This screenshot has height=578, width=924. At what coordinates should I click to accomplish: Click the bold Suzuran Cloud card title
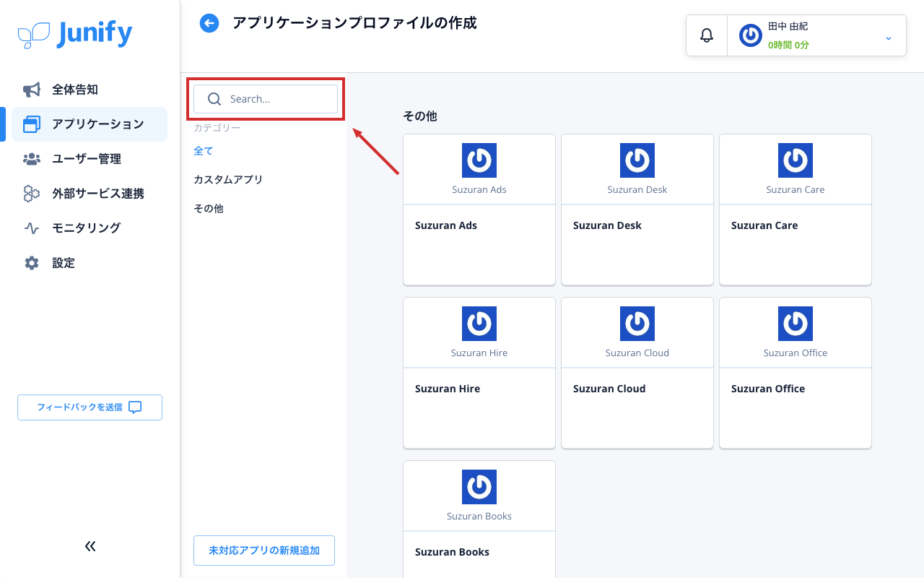click(x=609, y=389)
